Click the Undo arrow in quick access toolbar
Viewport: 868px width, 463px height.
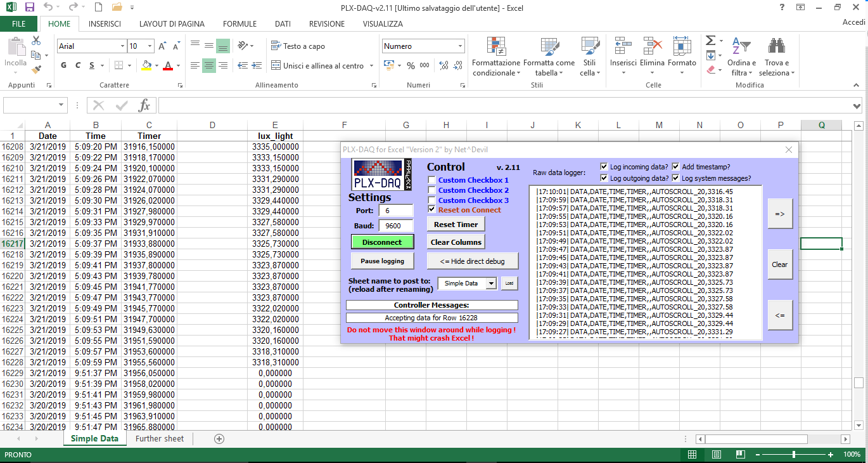click(49, 8)
